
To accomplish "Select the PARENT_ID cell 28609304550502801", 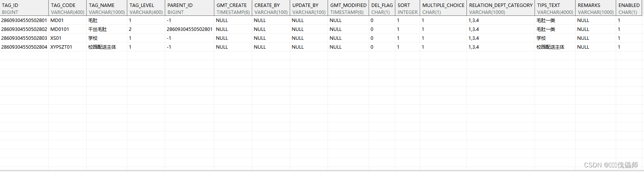I will (190, 29).
